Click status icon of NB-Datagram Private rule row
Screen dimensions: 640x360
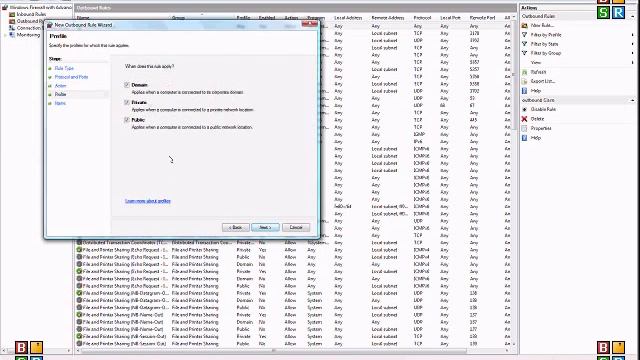pos(79,293)
